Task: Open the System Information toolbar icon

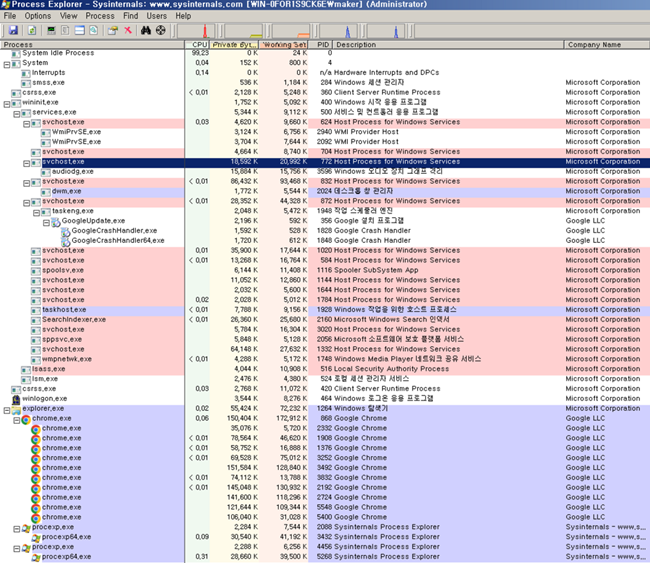Action: tap(51, 30)
